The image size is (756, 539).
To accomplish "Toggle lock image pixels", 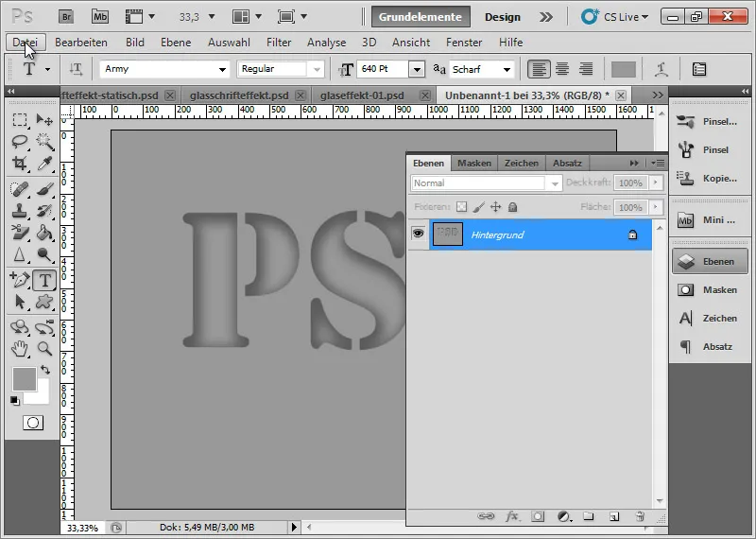I will click(x=479, y=207).
